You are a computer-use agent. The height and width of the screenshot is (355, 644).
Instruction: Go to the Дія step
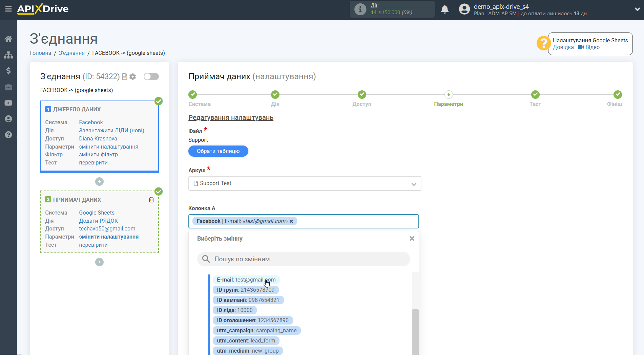[x=275, y=94]
